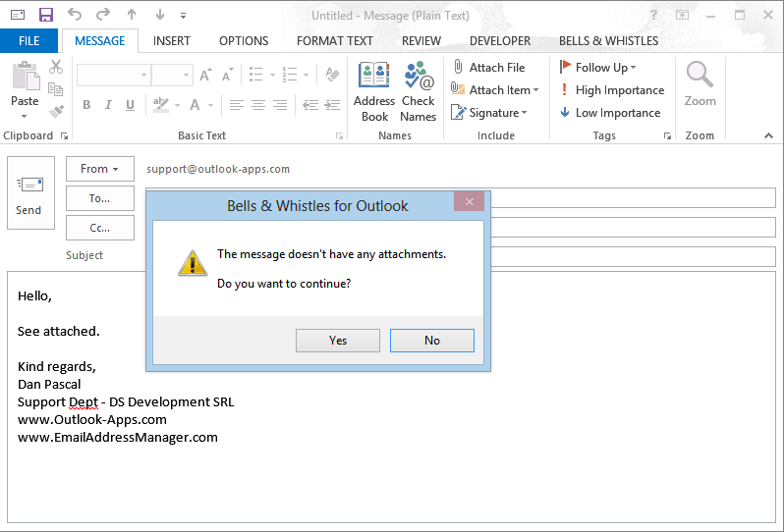Go to next item arrow

coord(160,15)
